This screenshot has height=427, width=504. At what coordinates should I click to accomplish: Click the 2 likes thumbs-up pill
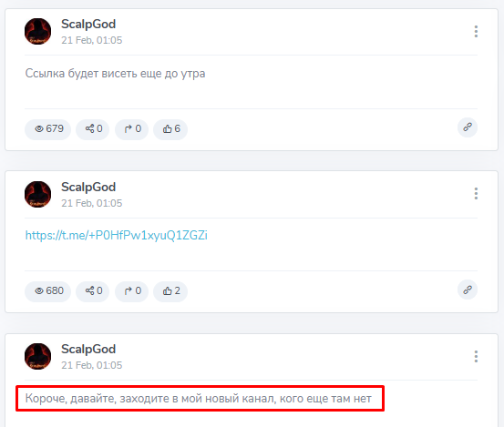(x=170, y=291)
